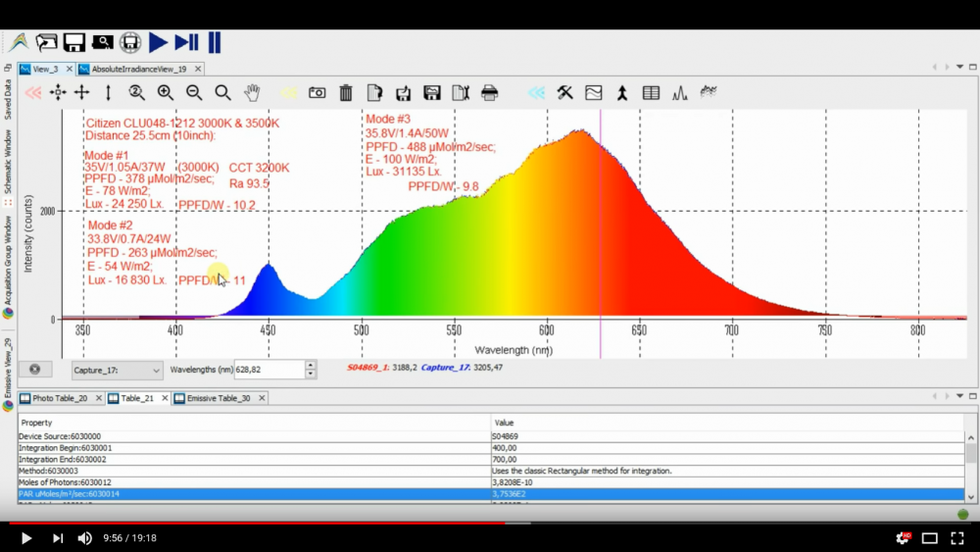The image size is (980, 552).
Task: Click the save disk icon in top toolbar
Action: tap(73, 42)
